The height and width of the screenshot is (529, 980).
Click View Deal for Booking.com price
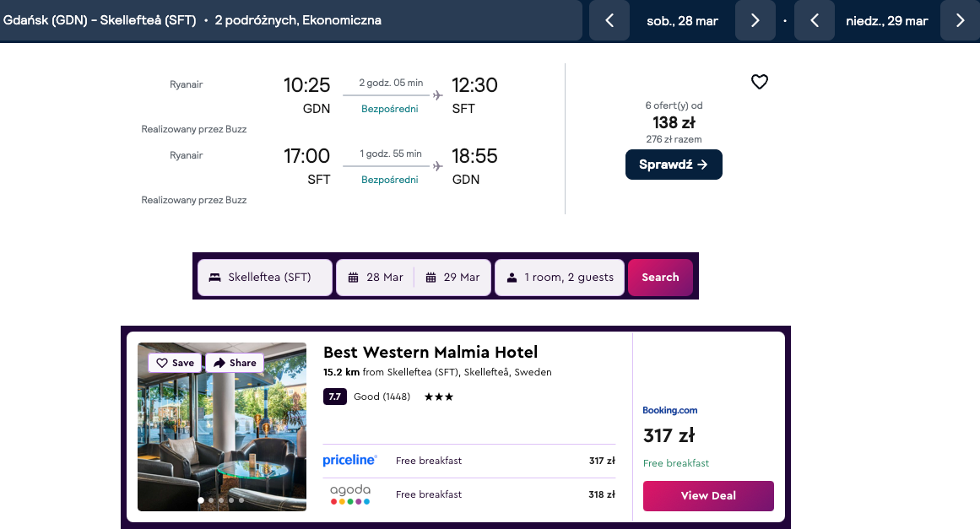(x=708, y=496)
